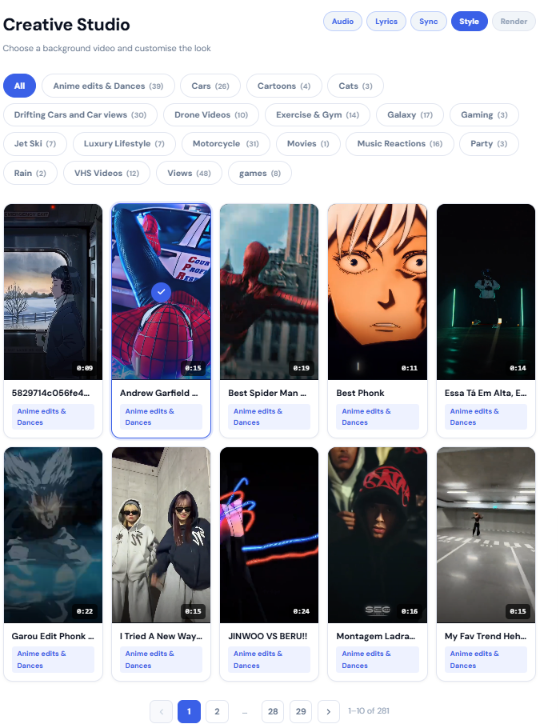Image resolution: width=558 pixels, height=728 pixels.
Task: Click the selected checkmark on Andrew Garfield video
Action: click(161, 292)
